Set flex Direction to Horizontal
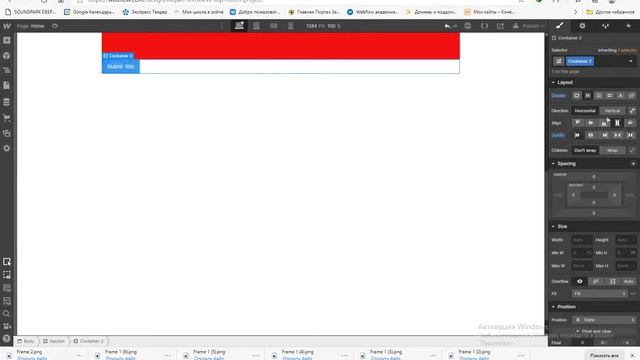 point(585,111)
